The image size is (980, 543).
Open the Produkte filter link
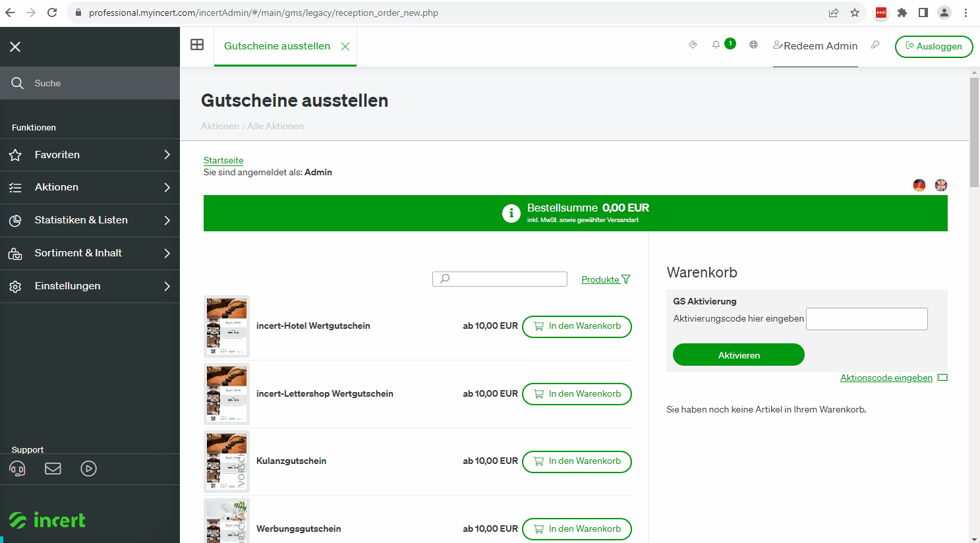[606, 279]
